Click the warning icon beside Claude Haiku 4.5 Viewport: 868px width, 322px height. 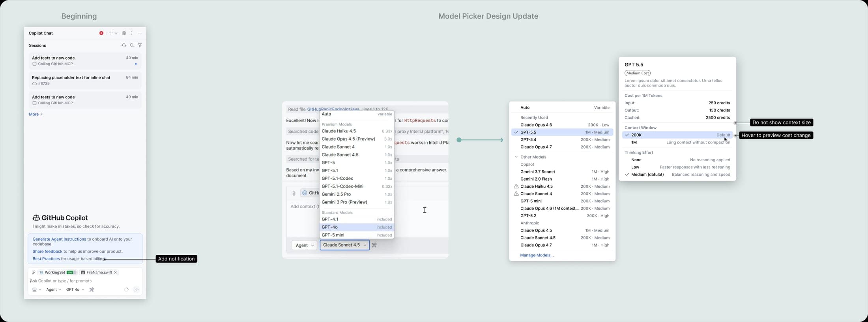point(516,186)
